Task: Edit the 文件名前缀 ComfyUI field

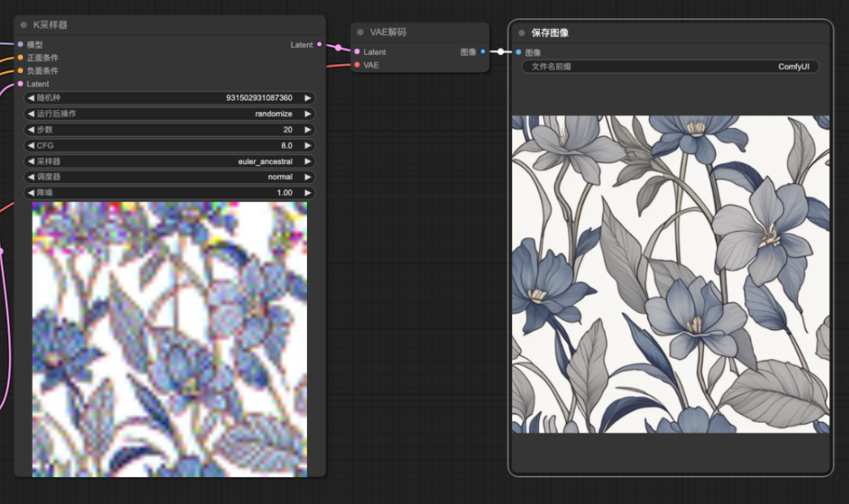Action: [x=671, y=67]
